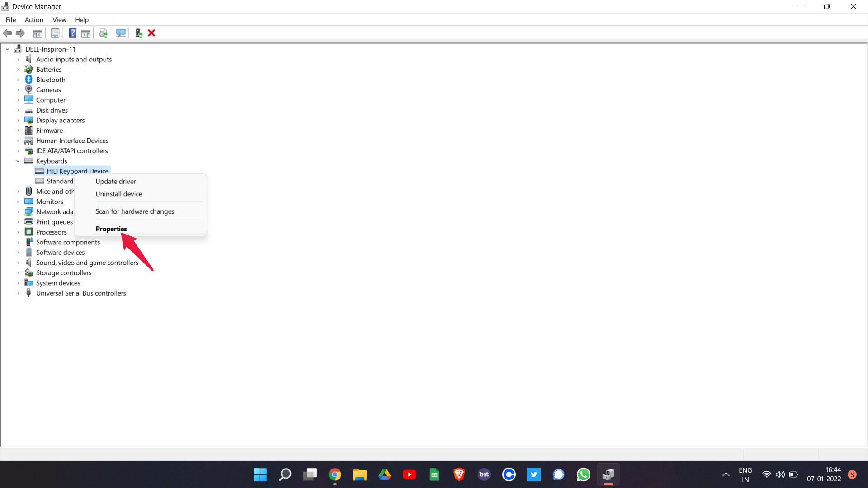Toggle DELL-Inspiron-11 root device node
This screenshot has height=488, width=868.
7,48
